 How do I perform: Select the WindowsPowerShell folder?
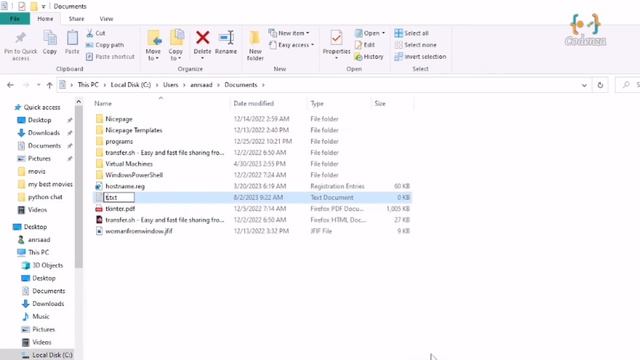[x=134, y=175]
